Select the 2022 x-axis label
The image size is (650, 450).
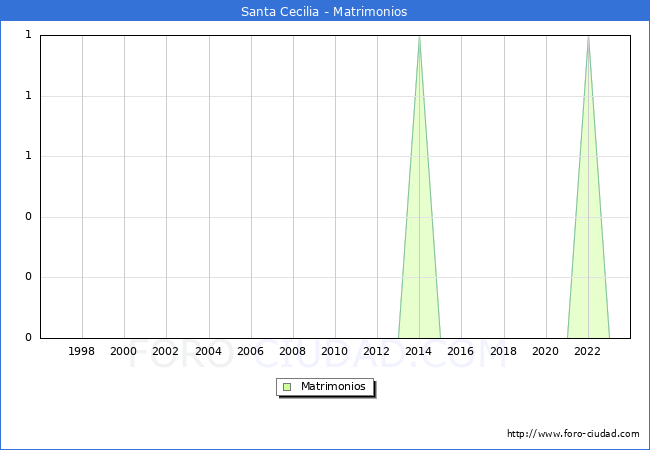587,351
